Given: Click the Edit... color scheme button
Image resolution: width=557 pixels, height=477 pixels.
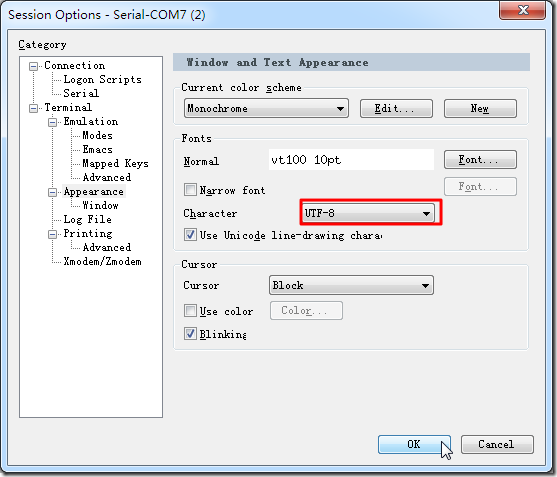Looking at the screenshot, I should point(396,108).
